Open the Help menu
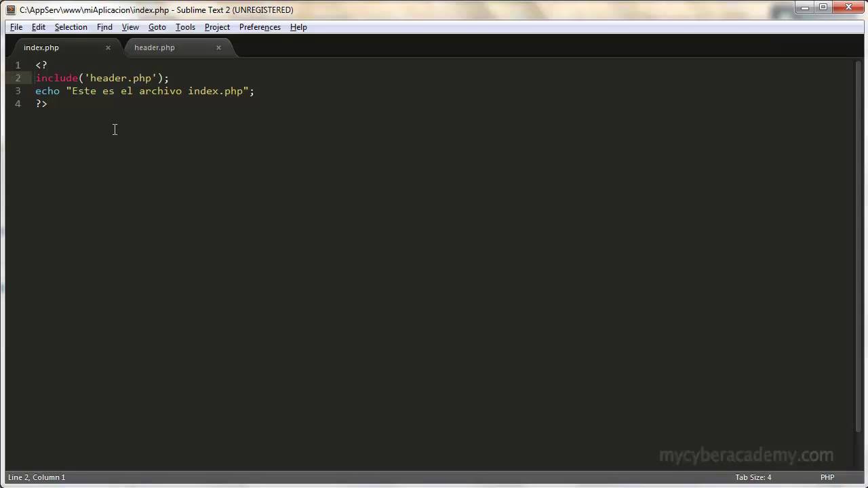868x488 pixels. pos(298,27)
